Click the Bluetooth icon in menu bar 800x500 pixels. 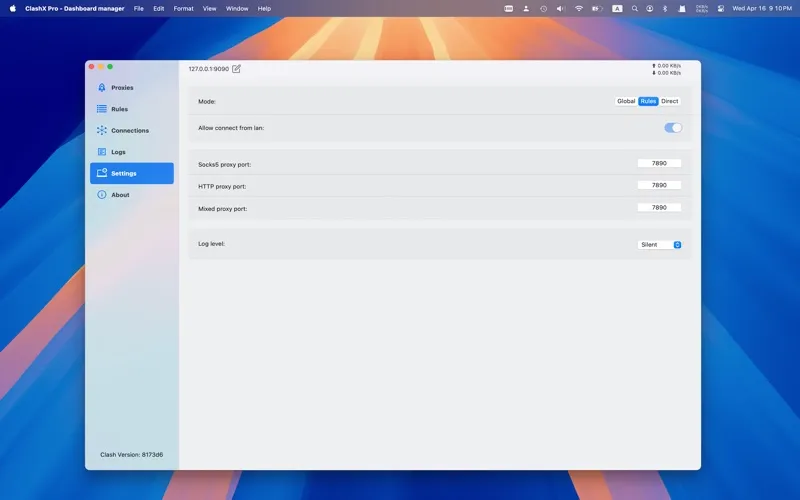[665, 9]
